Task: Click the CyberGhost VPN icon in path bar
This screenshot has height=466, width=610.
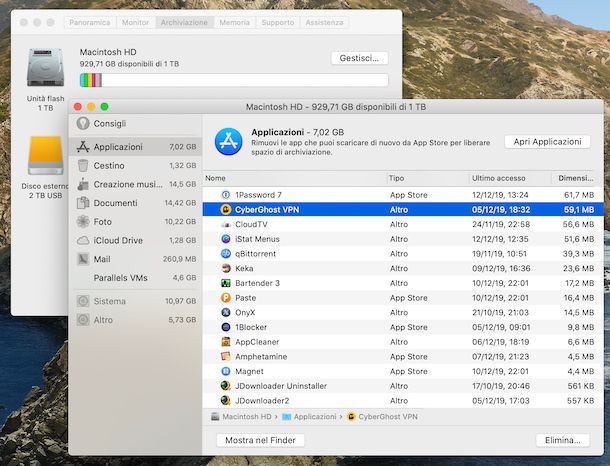Action: point(351,417)
